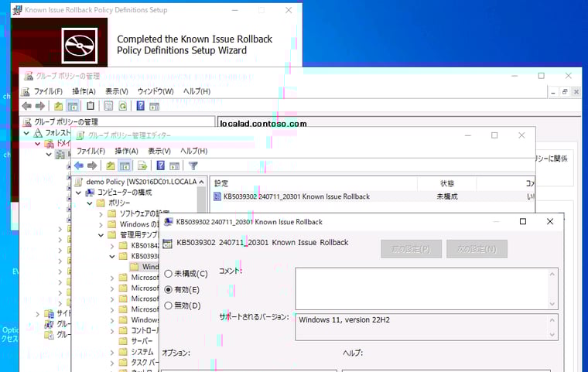Click up-one-level folder icon in policy editor

click(x=110, y=166)
